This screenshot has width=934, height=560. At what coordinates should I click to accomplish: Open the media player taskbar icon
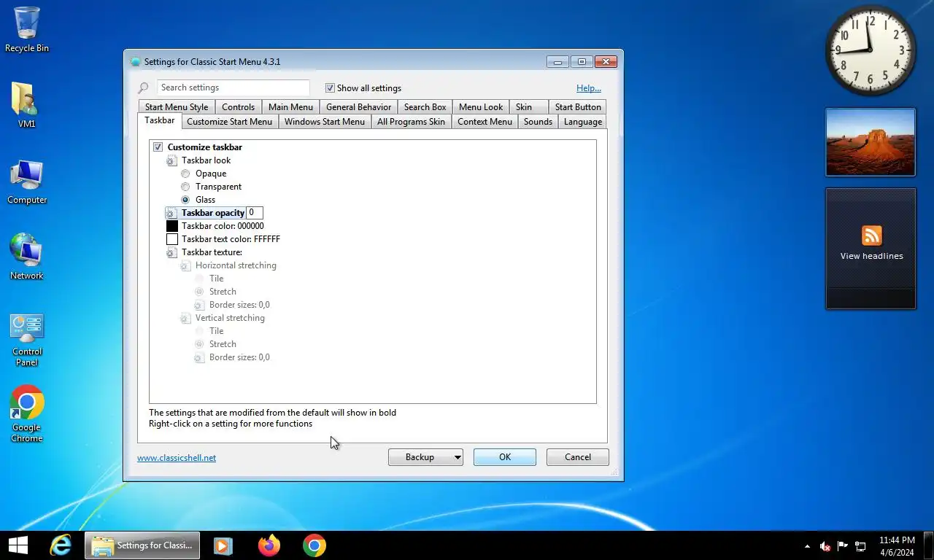tap(223, 545)
